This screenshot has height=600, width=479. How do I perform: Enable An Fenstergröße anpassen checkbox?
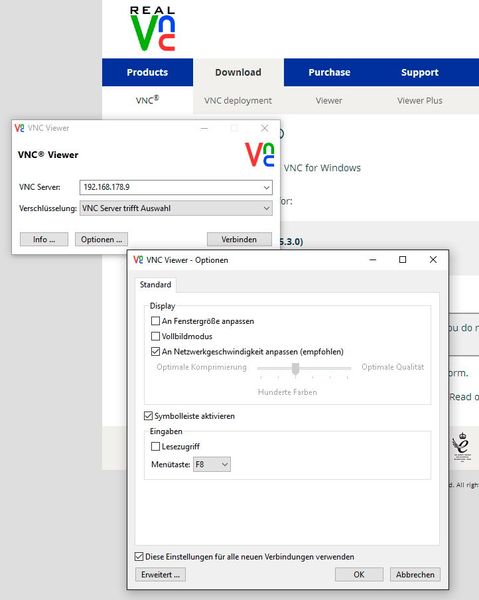point(155,321)
